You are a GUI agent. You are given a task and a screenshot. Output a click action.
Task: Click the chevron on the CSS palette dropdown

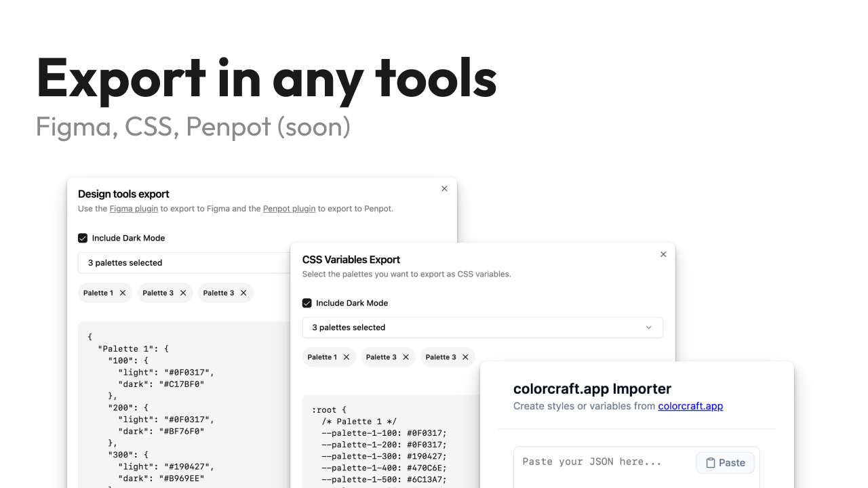point(649,327)
